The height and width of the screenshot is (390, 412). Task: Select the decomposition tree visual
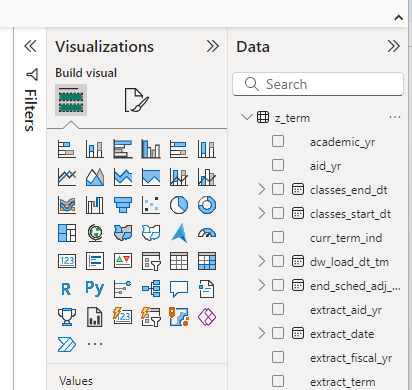[151, 289]
